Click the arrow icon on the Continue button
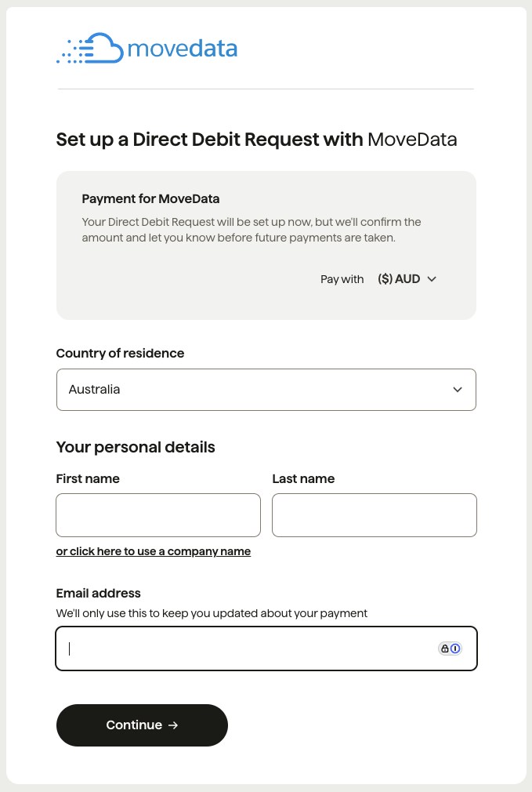 click(173, 725)
